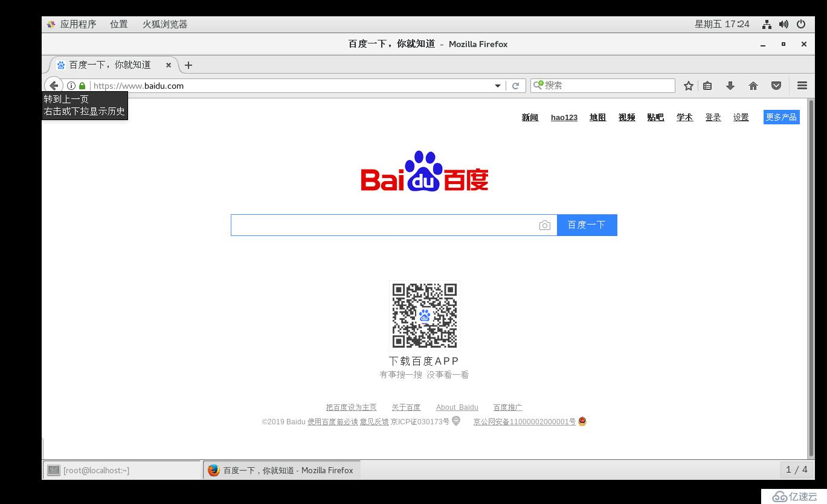Open the 学术 link
This screenshot has width=827, height=504.
pyautogui.click(x=684, y=118)
